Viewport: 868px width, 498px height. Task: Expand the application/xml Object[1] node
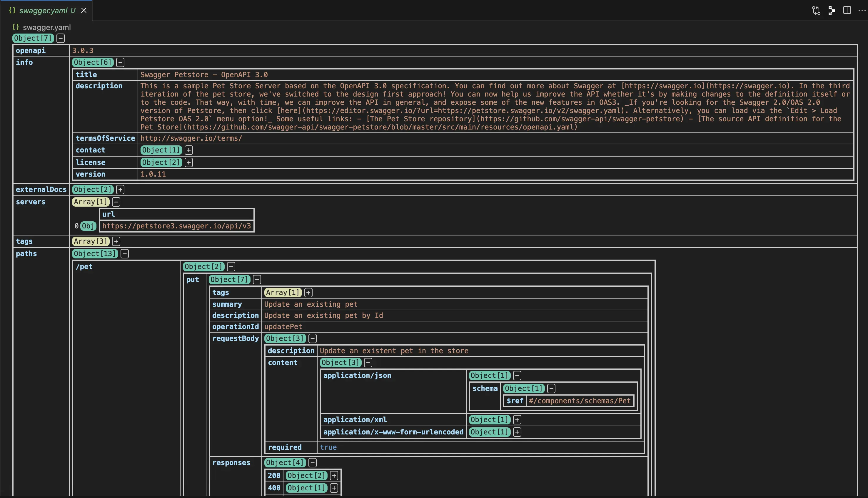pyautogui.click(x=517, y=419)
